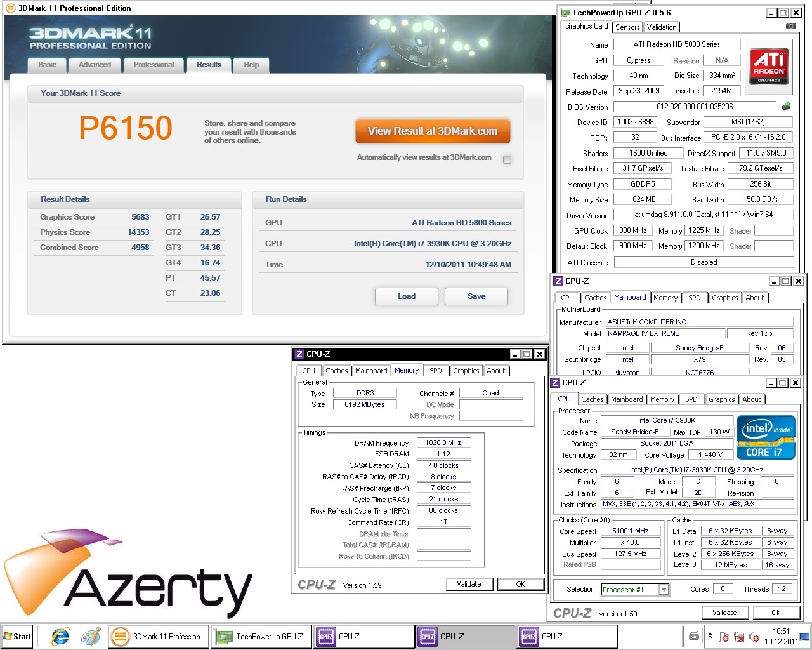812x650 pixels.
Task: Click the GPU Clock 990 MHz field
Action: click(x=633, y=230)
